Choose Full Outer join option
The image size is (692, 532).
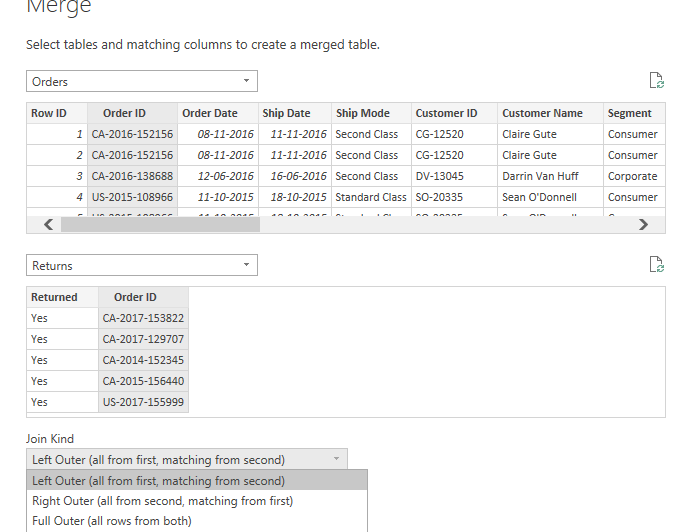click(x=111, y=521)
